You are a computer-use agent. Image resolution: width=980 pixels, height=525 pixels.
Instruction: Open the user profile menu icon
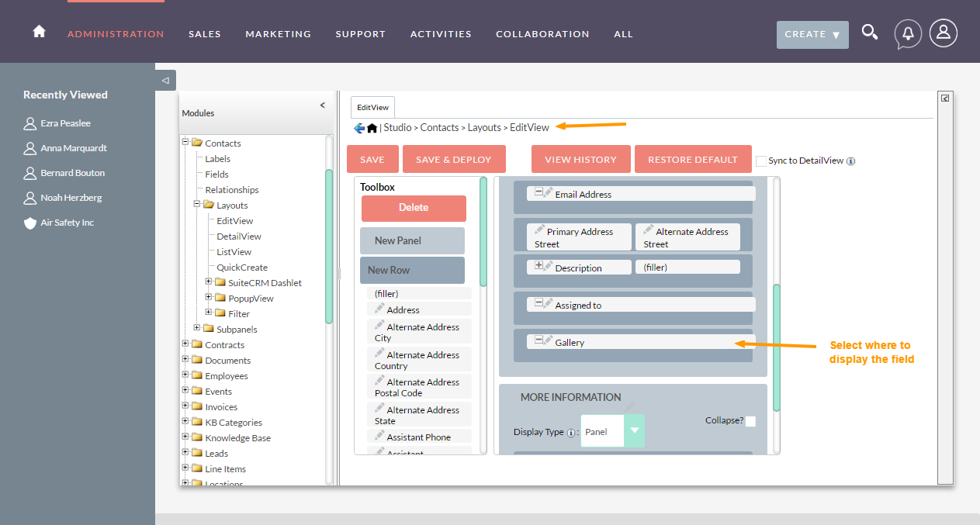[x=944, y=33]
